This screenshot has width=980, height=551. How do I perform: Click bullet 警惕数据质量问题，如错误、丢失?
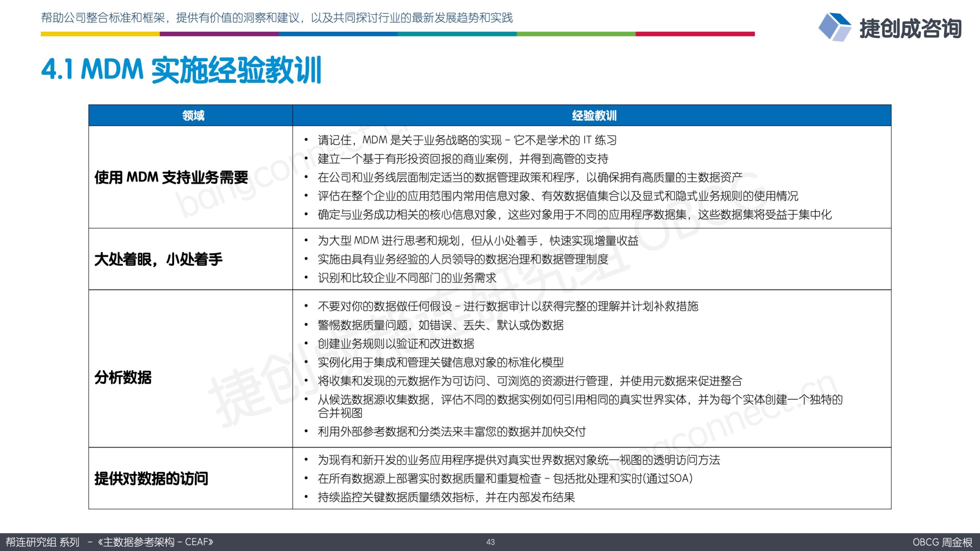click(441, 325)
